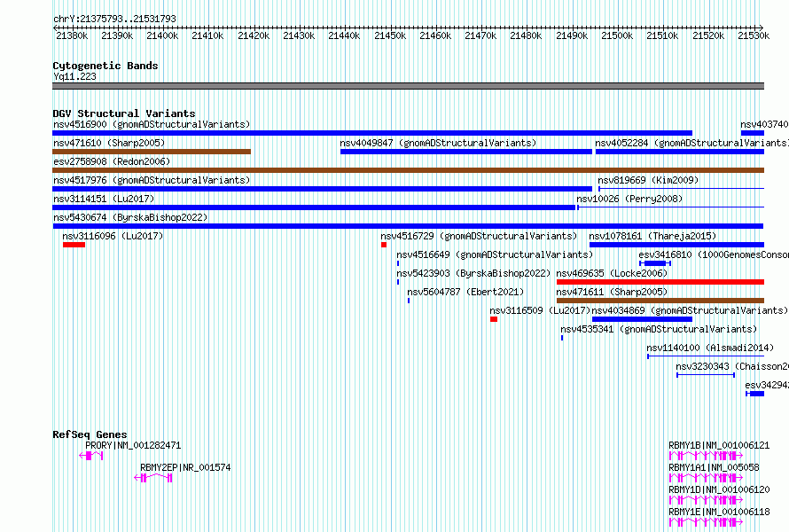Click nsv5430674 (ByrskaBishop2022) label
The width and height of the screenshot is (789, 532).
(130, 217)
